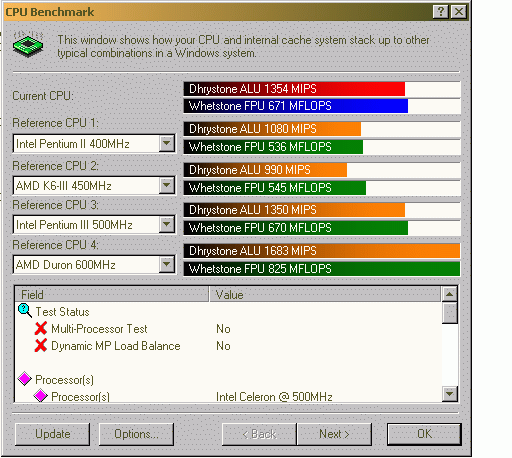Click the question mark help button in title bar

point(440,12)
